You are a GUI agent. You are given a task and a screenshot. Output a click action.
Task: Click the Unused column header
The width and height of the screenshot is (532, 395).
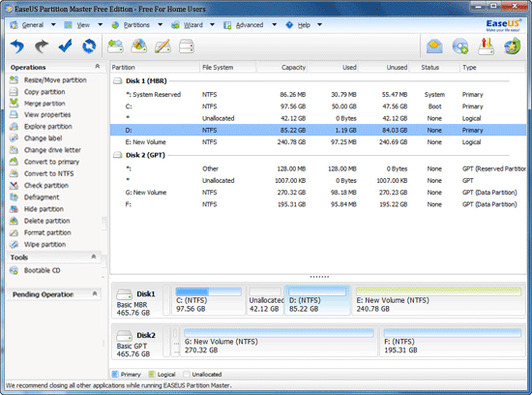[x=384, y=67]
